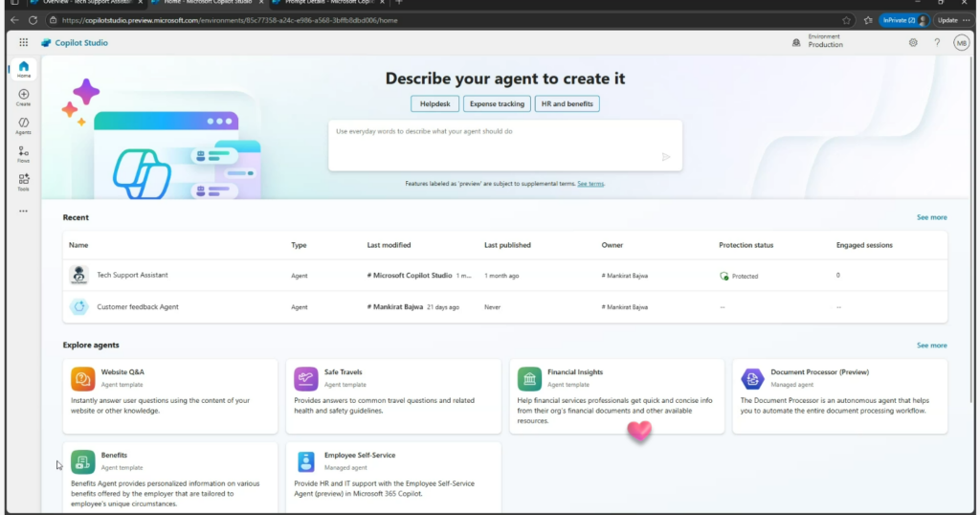Click the Type column header
Viewport: 980px width, 515px height.
click(299, 245)
